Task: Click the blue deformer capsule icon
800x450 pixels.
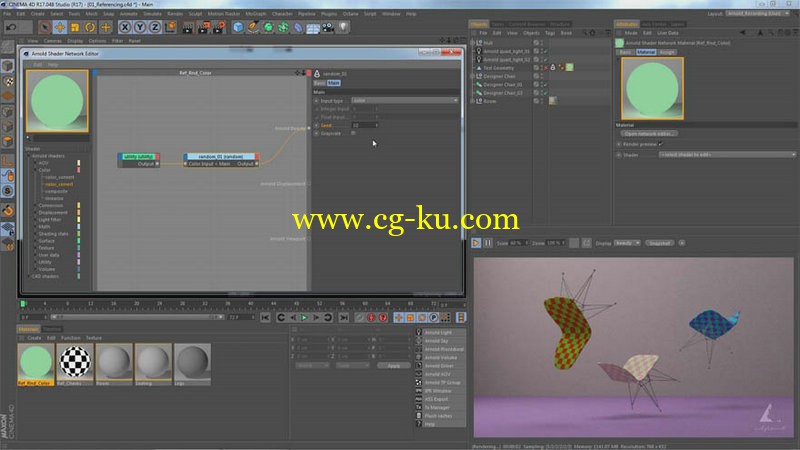Action: click(298, 27)
